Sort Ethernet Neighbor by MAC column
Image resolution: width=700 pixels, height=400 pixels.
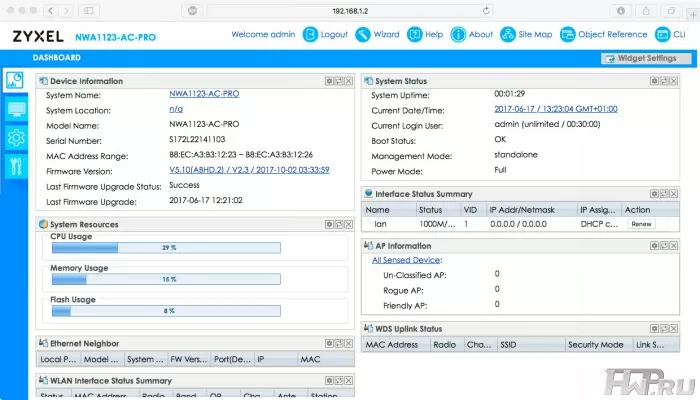pos(325,359)
